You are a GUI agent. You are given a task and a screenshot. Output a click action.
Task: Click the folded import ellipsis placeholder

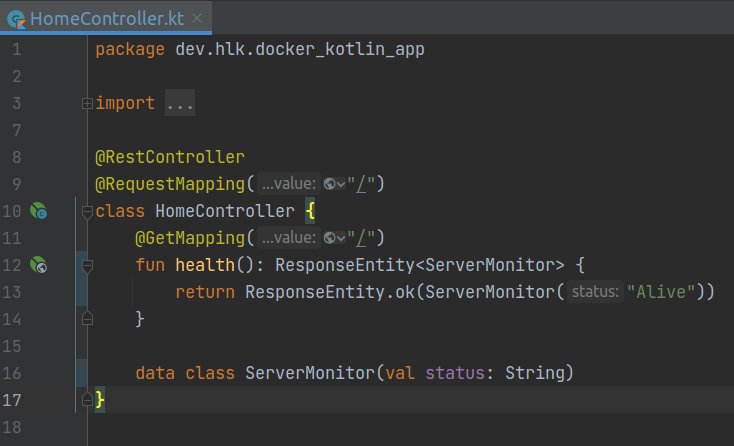180,103
